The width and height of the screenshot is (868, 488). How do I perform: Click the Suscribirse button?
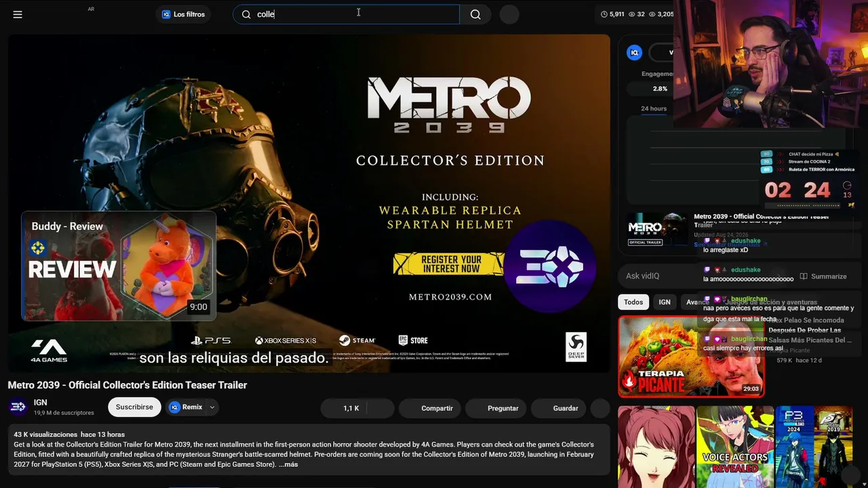pyautogui.click(x=134, y=407)
